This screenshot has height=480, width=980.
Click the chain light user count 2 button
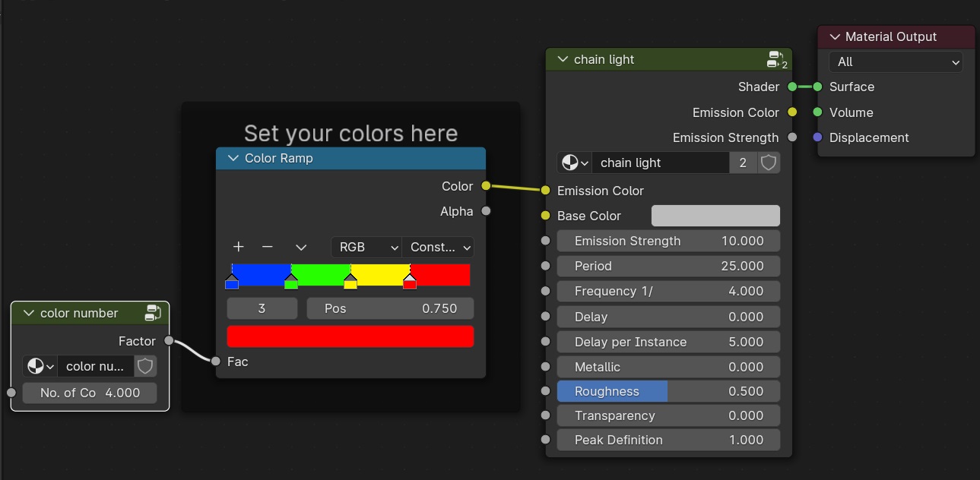743,163
